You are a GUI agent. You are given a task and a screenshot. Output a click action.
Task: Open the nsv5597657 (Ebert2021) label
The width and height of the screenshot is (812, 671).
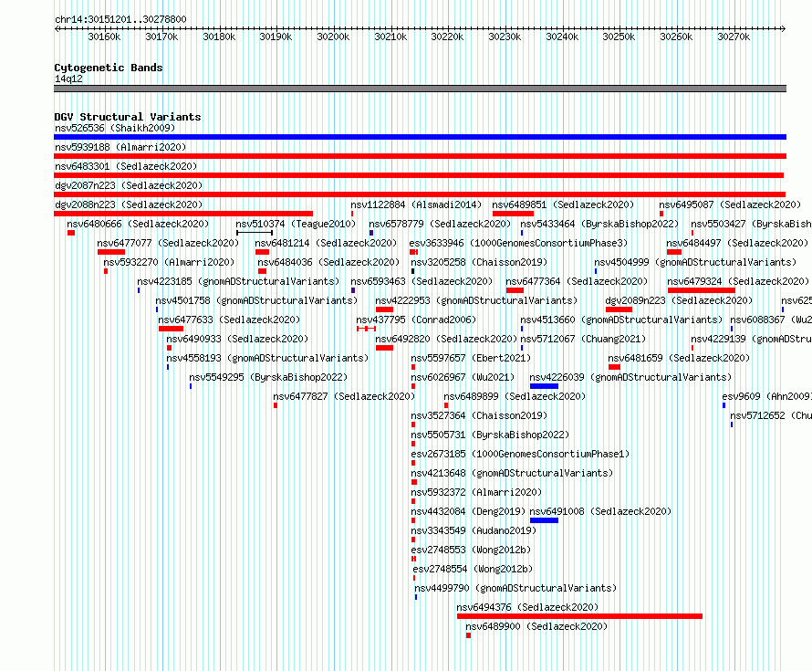(471, 358)
